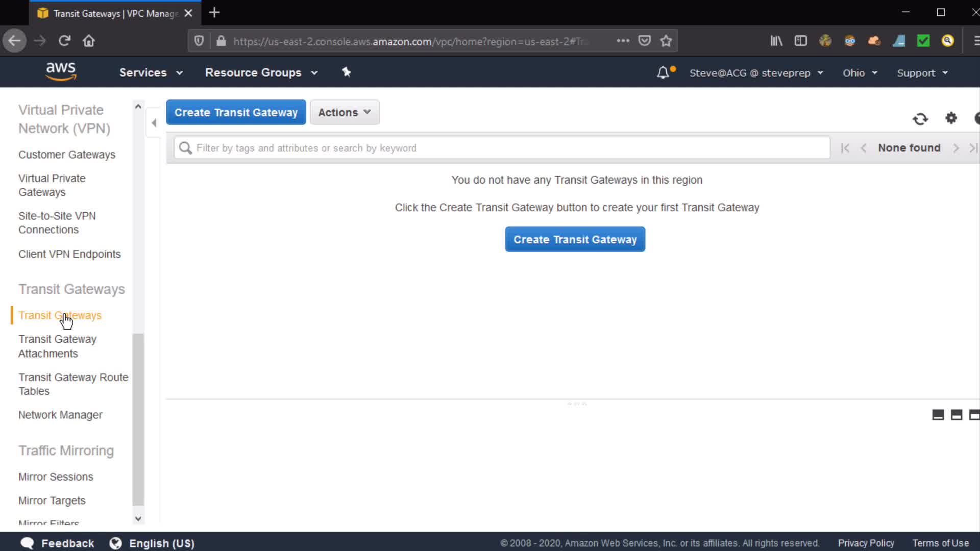Open Transit Gateway Route Tables page
Image resolution: width=980 pixels, height=551 pixels.
click(73, 384)
